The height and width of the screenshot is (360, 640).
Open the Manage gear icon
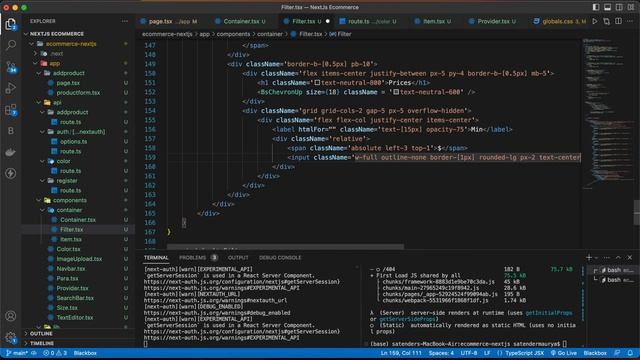pyautogui.click(x=11, y=337)
